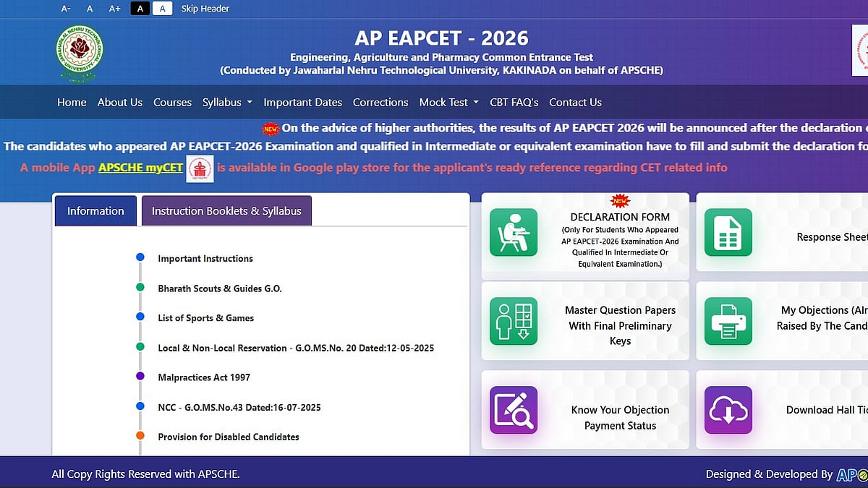This screenshot has height=488, width=868.
Task: Open Malpractices Act 1997 document
Action: pyautogui.click(x=204, y=377)
